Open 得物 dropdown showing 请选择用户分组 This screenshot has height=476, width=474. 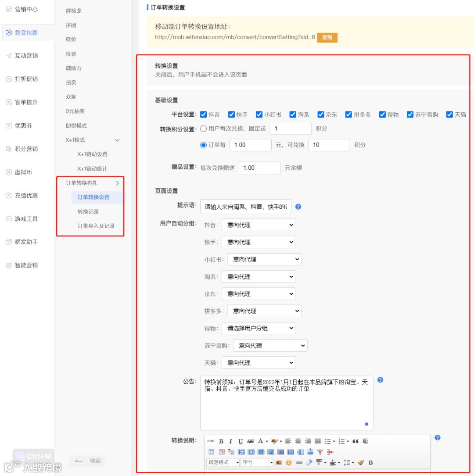[259, 328]
